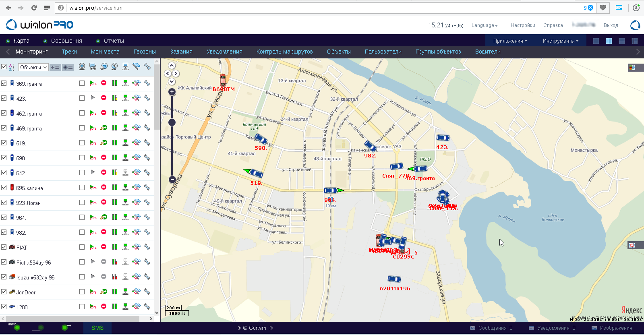Open the Отчеты section
Viewport: 644px width, 335px height.
(114, 41)
